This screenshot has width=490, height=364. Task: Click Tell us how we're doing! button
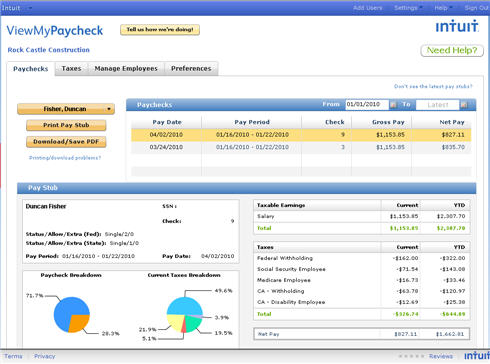tap(160, 30)
